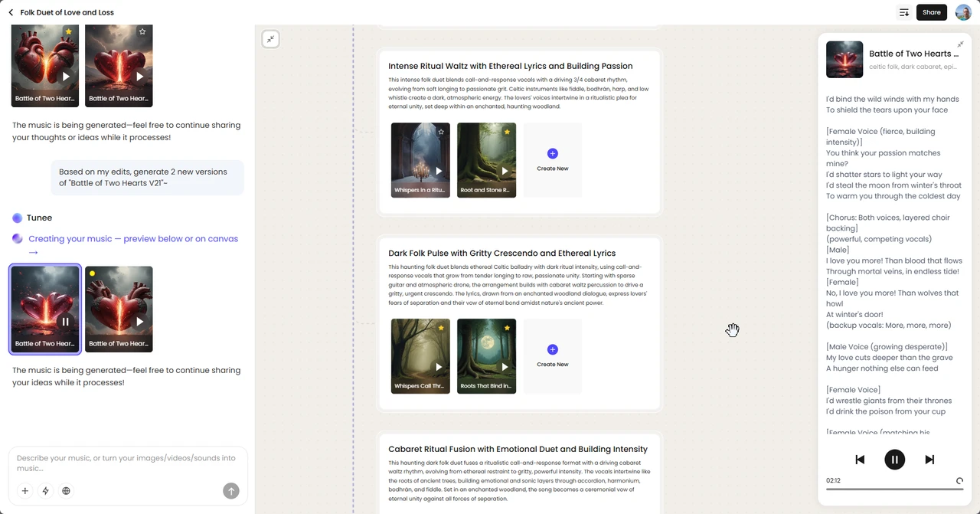980x514 pixels.
Task: Open the user profile avatar
Action: (963, 12)
